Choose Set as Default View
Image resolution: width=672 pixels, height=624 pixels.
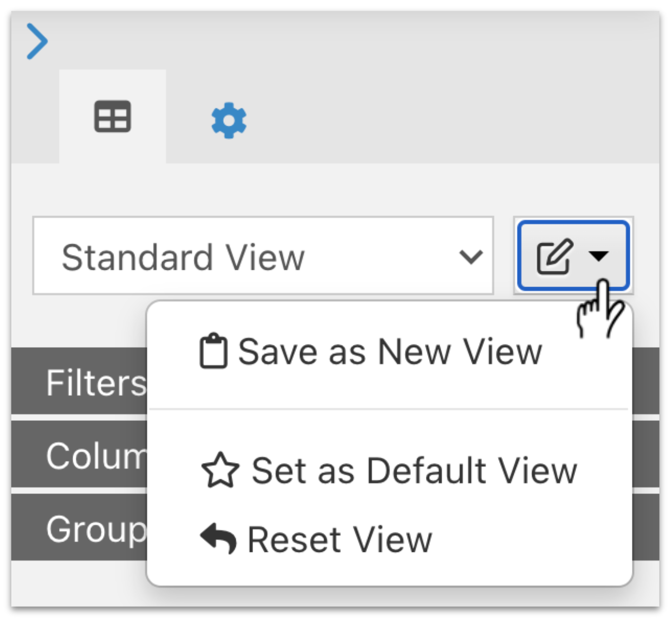pos(389,470)
